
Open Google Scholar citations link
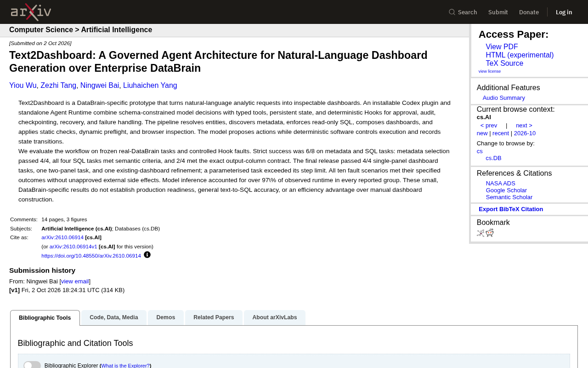coord(506,190)
